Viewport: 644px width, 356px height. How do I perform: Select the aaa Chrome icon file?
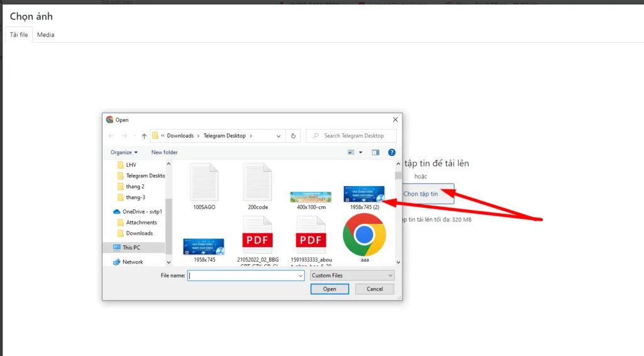(364, 236)
